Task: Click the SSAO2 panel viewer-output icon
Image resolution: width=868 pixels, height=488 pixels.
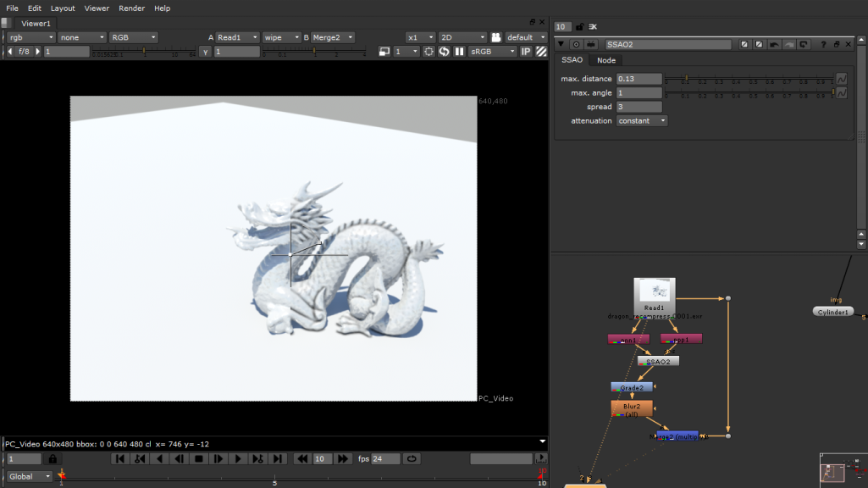Action: 591,44
